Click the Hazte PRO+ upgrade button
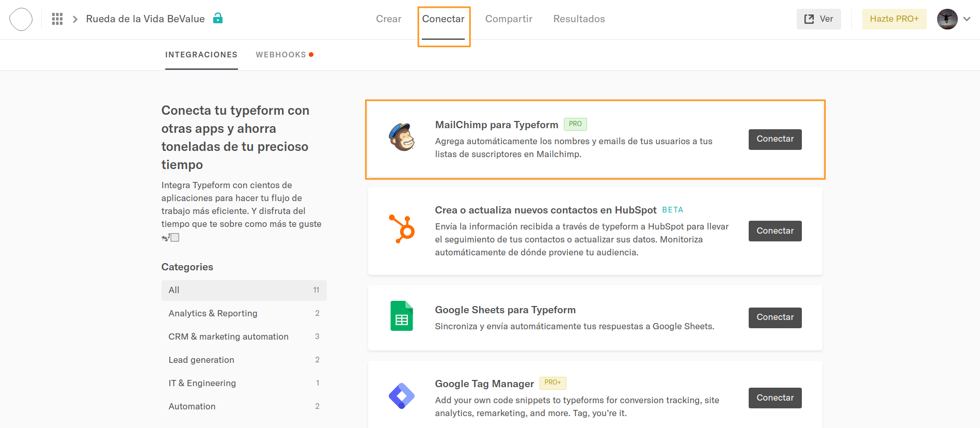Viewport: 980px width, 428px height. (894, 19)
